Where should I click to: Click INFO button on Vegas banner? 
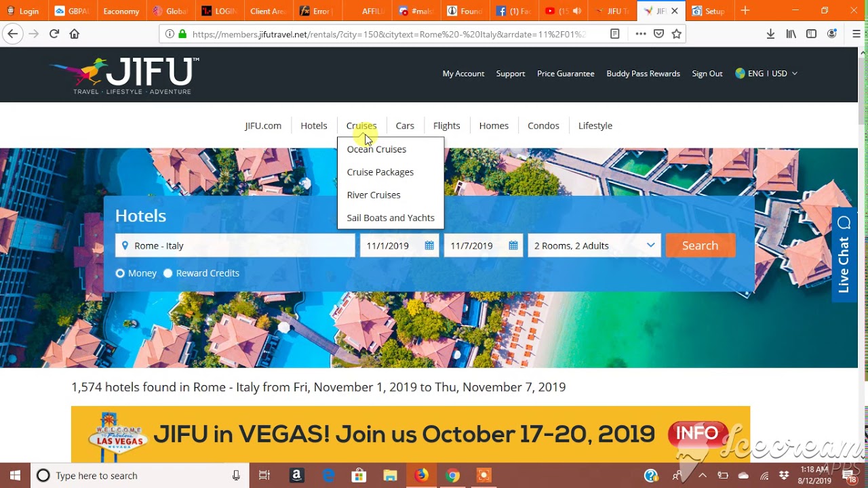point(697,434)
